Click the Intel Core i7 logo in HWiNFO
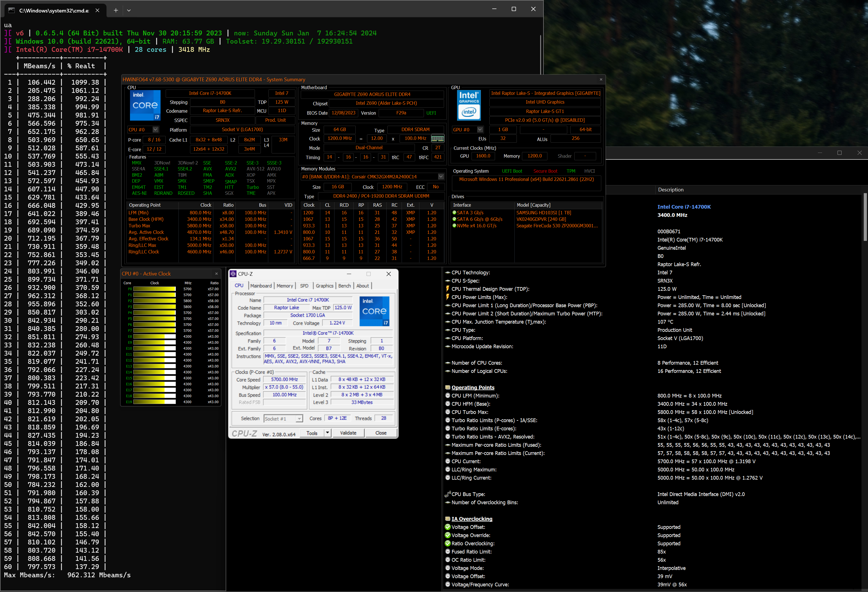Image resolution: width=868 pixels, height=592 pixels. pos(145,105)
